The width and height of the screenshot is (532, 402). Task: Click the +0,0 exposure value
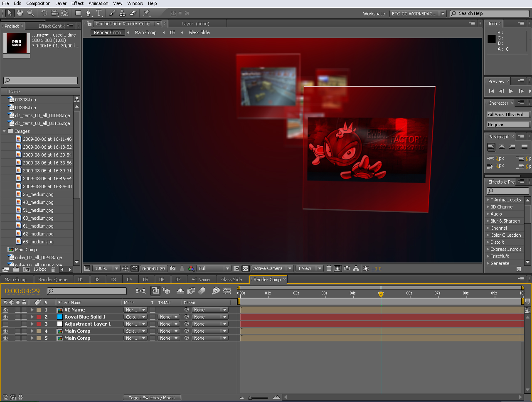click(x=376, y=269)
